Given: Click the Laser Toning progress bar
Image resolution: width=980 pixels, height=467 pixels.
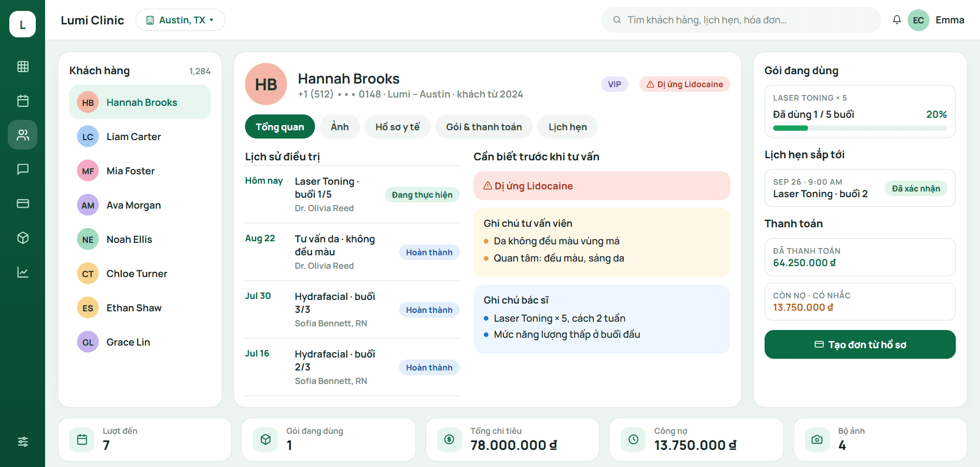Looking at the screenshot, I should 860,128.
